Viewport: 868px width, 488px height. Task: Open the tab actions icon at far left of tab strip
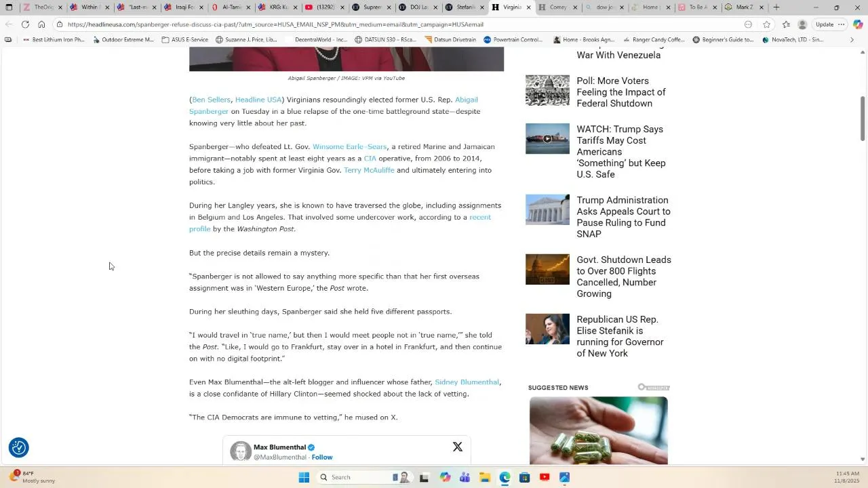9,7
